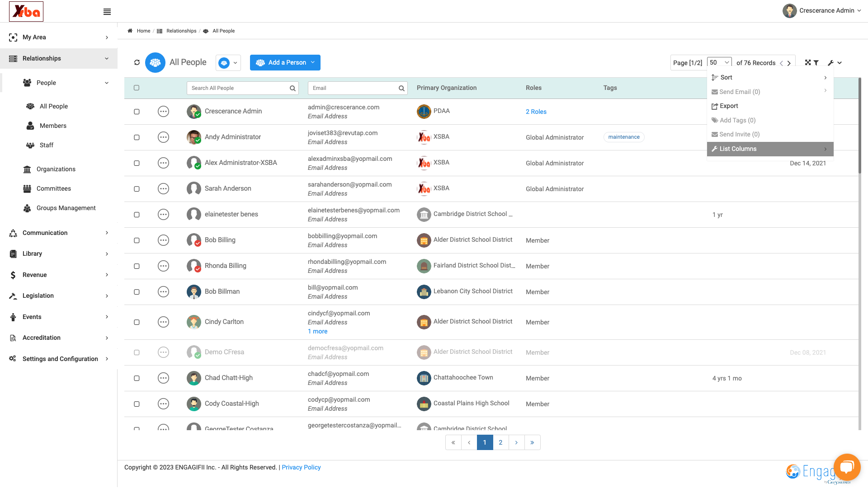Click the filter funnel icon
Screen dimensions: 868x488
pyautogui.click(x=816, y=63)
